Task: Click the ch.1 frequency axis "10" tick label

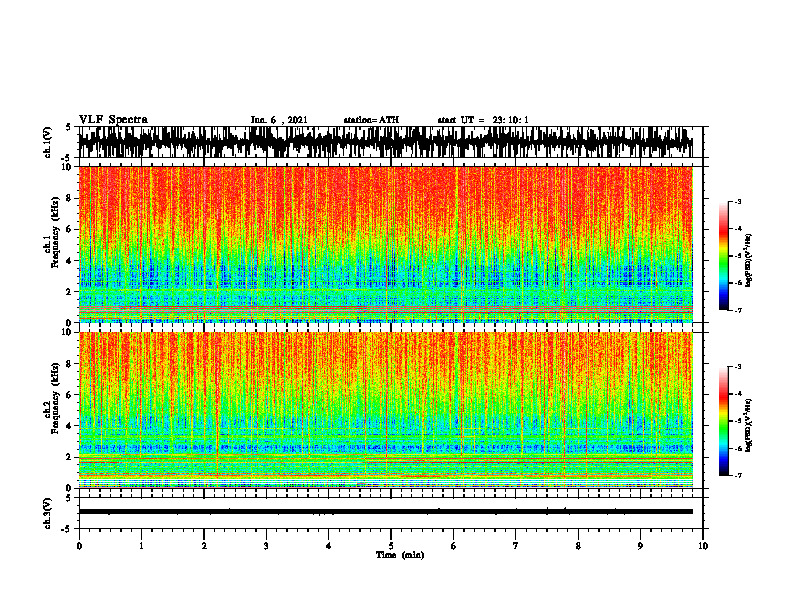Action: click(x=67, y=167)
